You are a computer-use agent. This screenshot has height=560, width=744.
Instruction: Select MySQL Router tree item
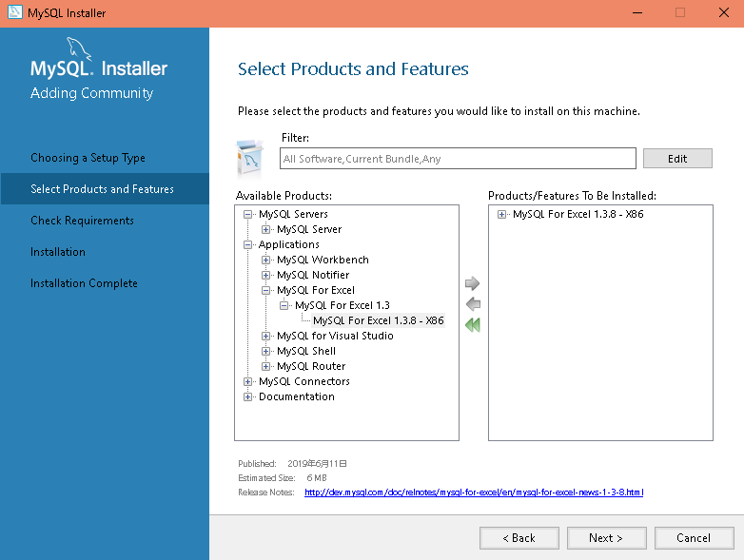tap(311, 366)
